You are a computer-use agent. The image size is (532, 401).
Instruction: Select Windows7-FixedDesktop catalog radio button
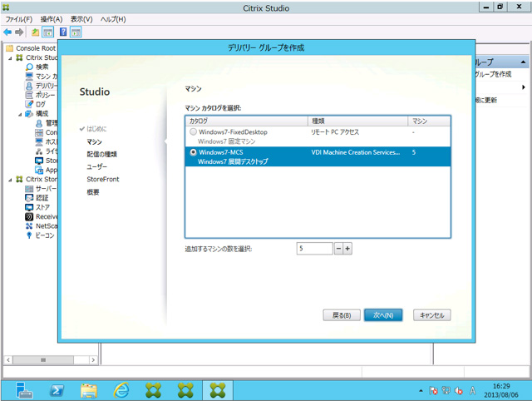coord(193,131)
